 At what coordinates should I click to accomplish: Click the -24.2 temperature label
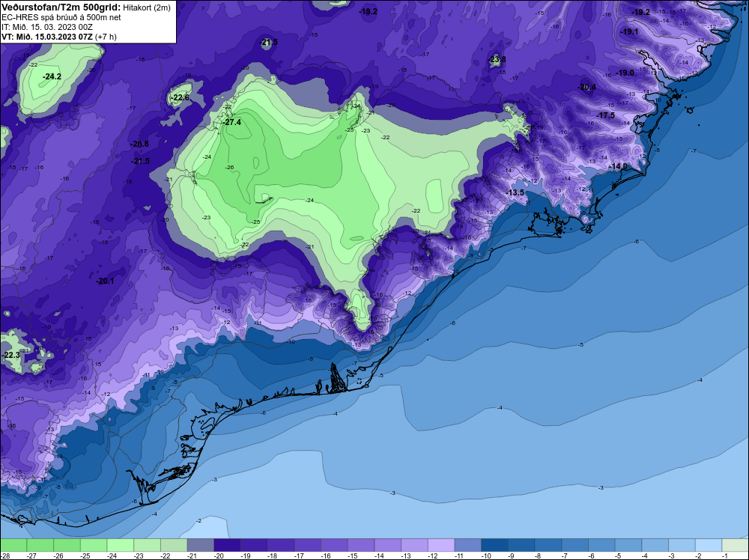tap(52, 76)
